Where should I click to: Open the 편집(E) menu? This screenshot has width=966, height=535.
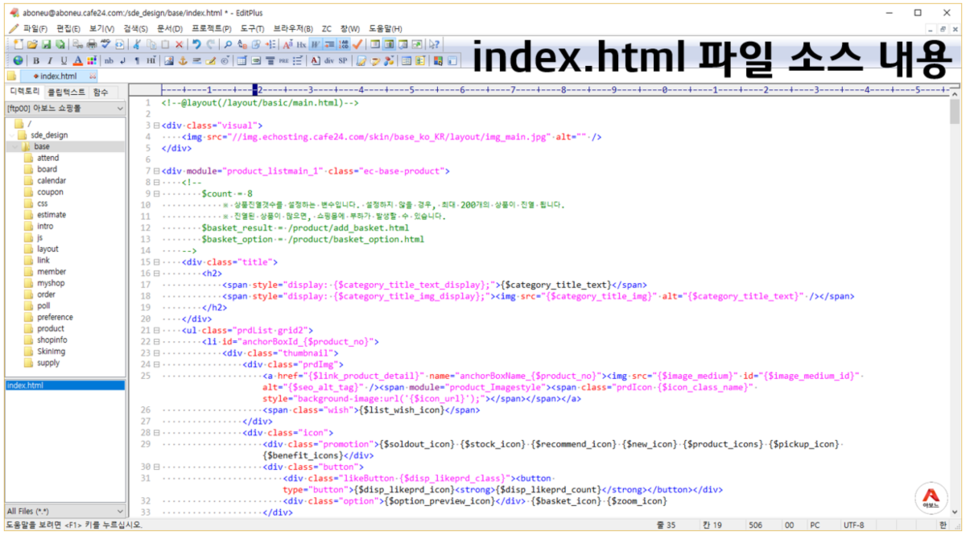tap(68, 29)
